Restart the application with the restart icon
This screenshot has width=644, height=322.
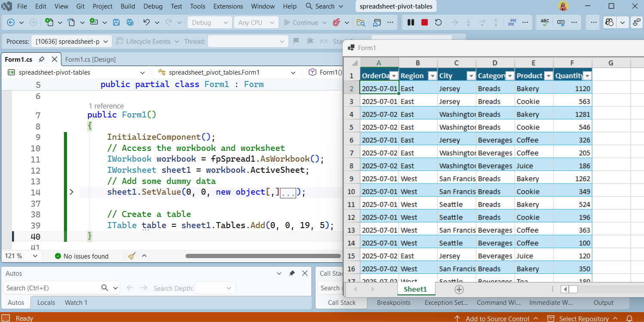[x=437, y=22]
